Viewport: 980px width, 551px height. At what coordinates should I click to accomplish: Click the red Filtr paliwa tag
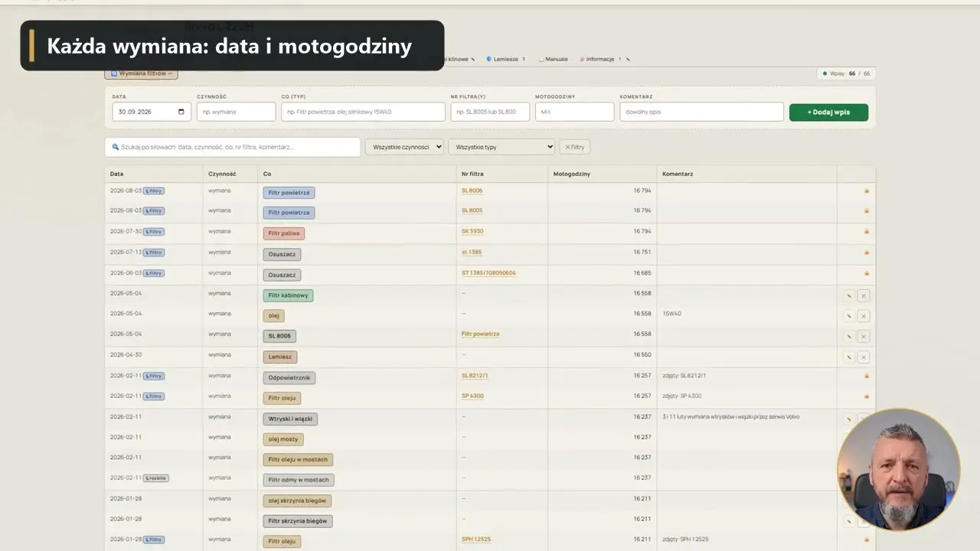(x=284, y=233)
